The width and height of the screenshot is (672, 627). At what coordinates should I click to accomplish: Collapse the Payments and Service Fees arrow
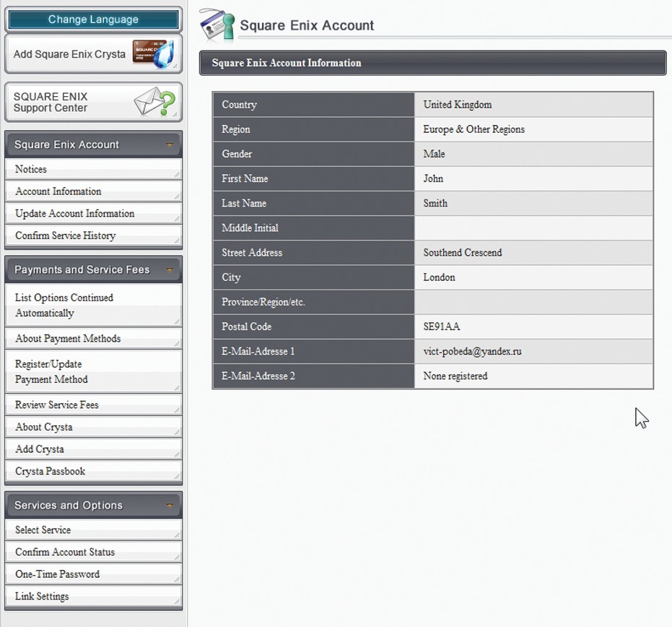(170, 269)
